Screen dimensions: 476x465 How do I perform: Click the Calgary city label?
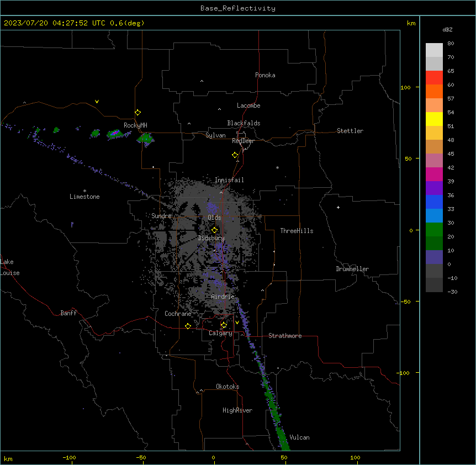coord(220,333)
